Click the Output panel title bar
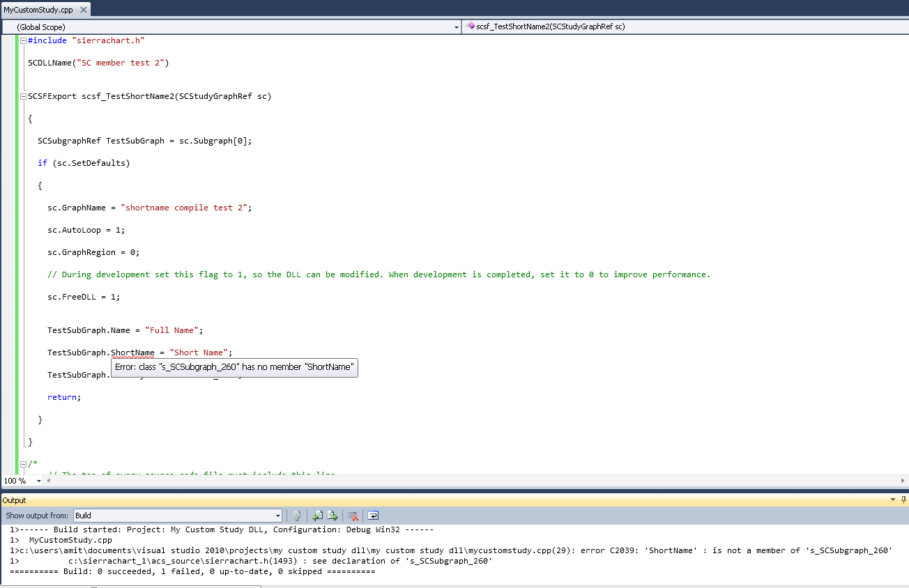This screenshot has height=588, width=909. coord(418,500)
